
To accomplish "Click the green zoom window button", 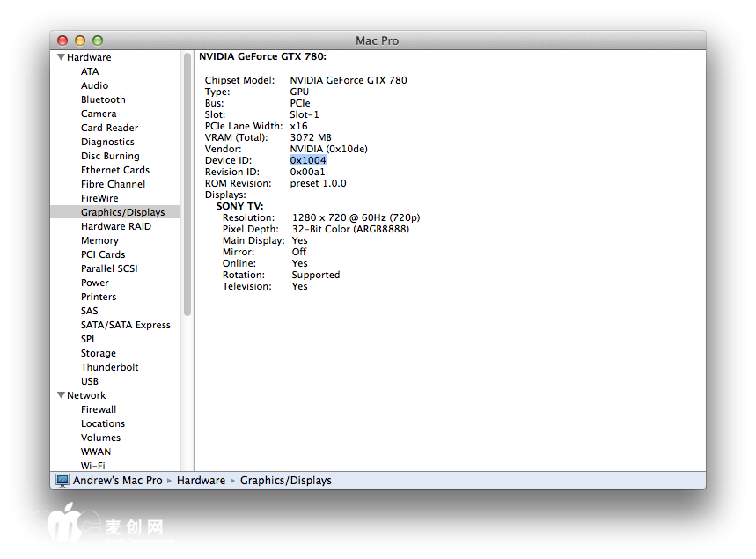I will coord(98,40).
